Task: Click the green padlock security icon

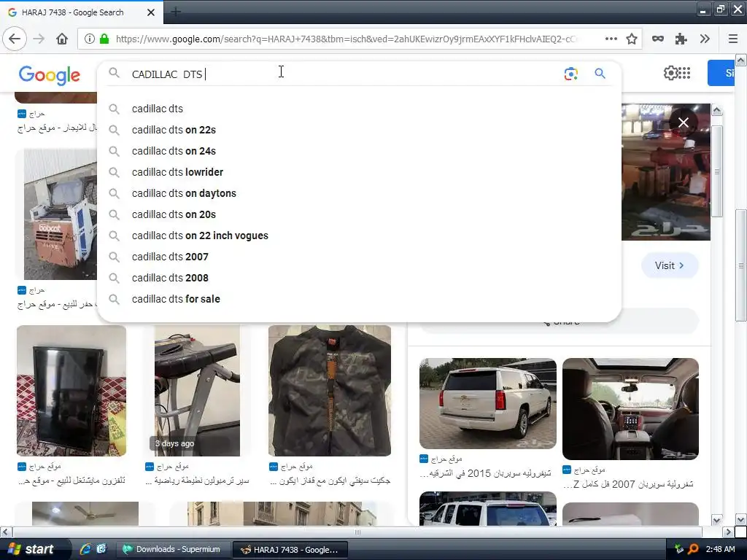Action: click(x=104, y=39)
